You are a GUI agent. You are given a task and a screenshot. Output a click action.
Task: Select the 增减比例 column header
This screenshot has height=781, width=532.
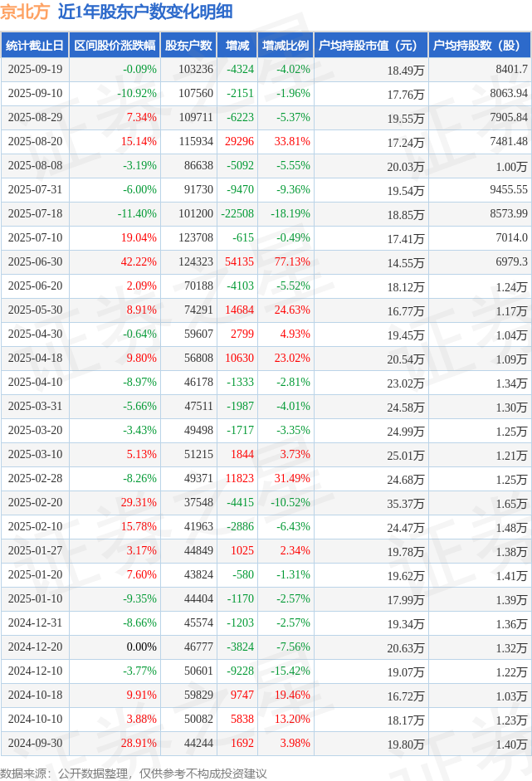285,46
